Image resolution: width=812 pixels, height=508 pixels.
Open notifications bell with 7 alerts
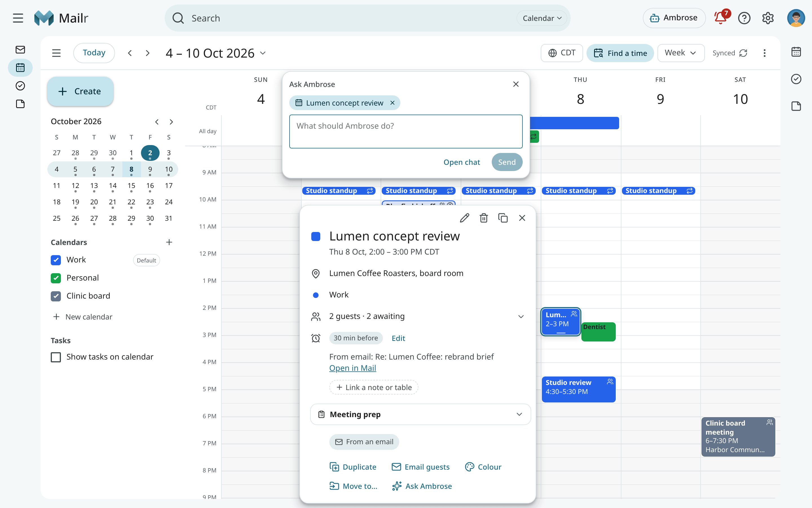point(721,17)
